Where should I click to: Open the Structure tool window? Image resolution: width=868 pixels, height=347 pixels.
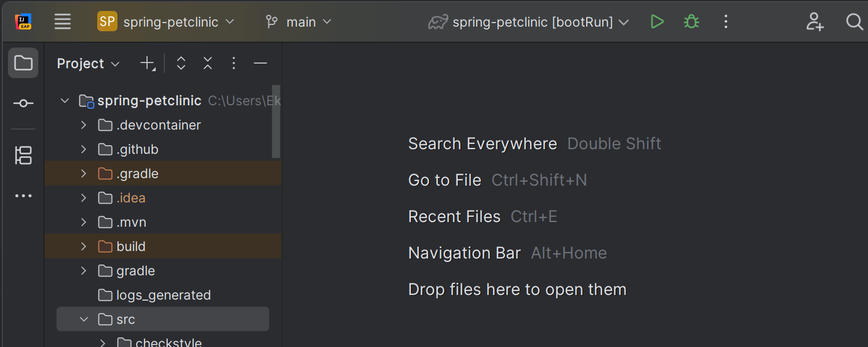23,155
